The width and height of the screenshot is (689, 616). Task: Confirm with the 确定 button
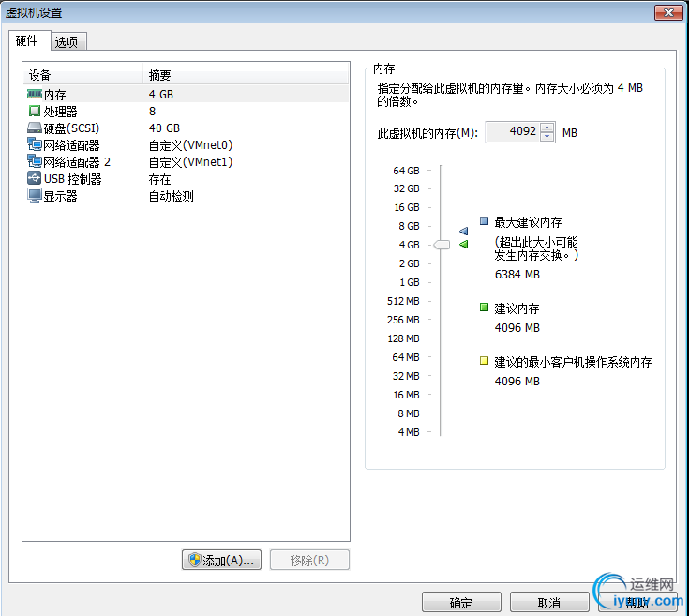461,602
